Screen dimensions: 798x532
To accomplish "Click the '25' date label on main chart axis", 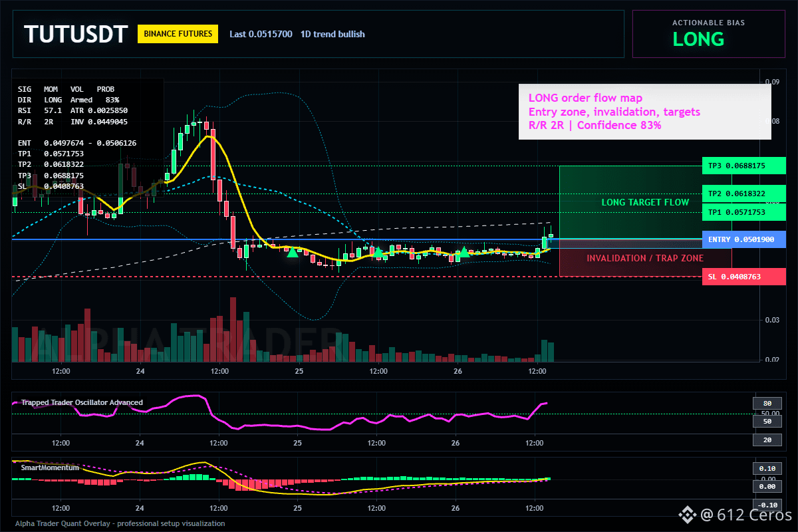I will [x=298, y=370].
